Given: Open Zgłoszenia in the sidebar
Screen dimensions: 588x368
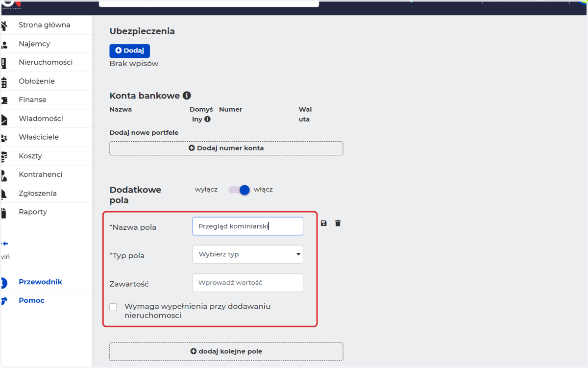Looking at the screenshot, I should coord(38,193).
